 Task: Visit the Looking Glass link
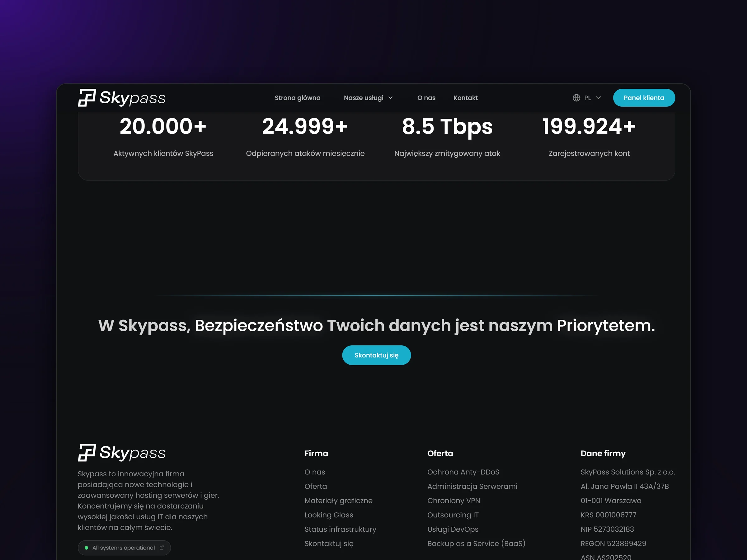click(329, 515)
